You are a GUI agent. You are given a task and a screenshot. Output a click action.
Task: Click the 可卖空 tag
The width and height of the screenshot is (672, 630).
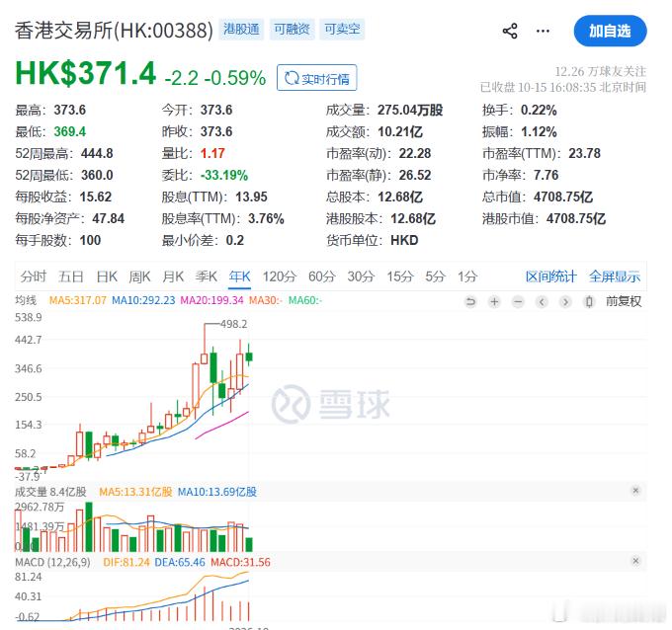click(342, 29)
